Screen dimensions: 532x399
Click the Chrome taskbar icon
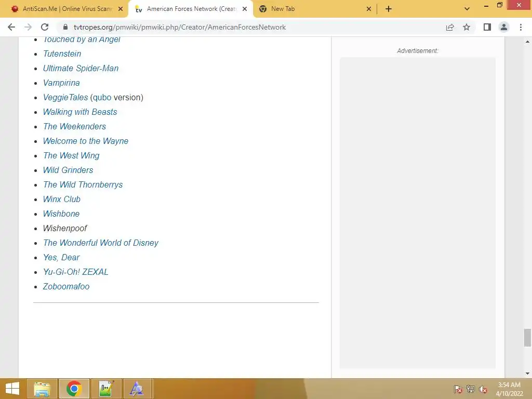click(74, 389)
